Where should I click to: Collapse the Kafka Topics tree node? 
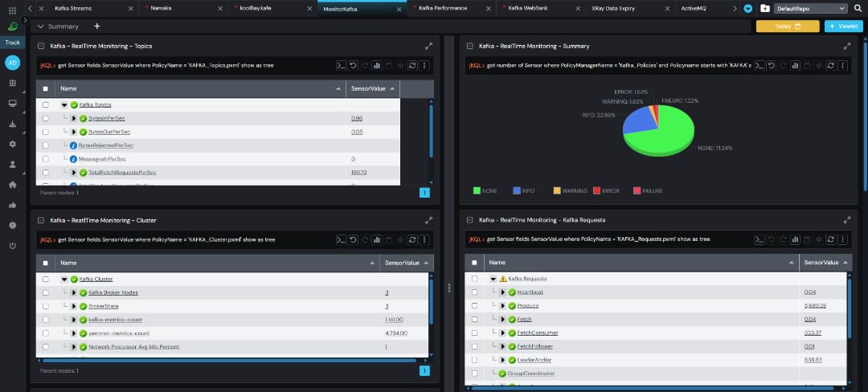[x=64, y=104]
